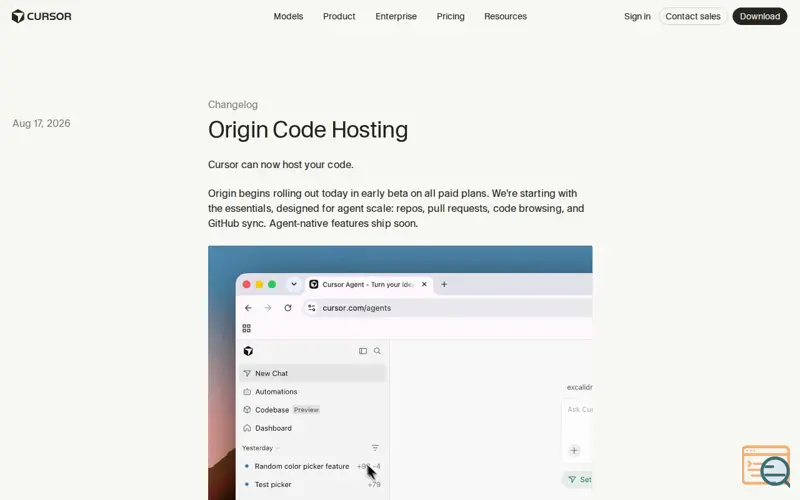Click the Cursor cube icon in the sidebar
Image resolution: width=800 pixels, height=500 pixels.
(248, 351)
